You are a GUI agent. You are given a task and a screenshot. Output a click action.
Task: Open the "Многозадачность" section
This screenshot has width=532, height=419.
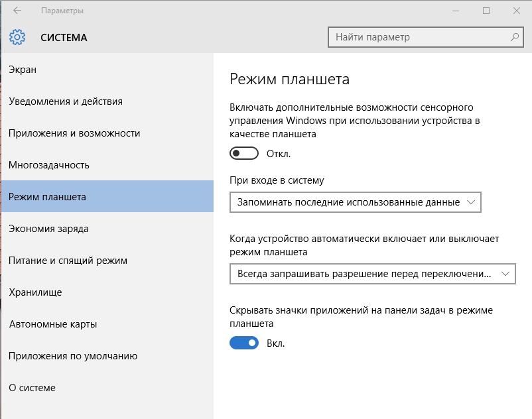click(49, 165)
